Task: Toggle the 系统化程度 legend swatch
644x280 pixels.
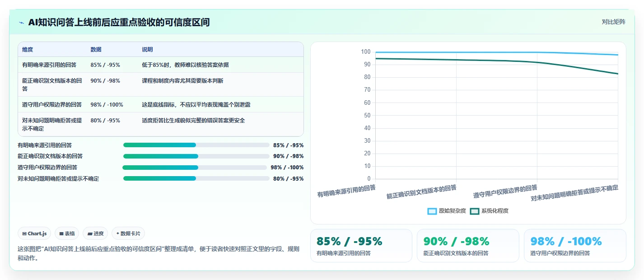Action: coord(475,211)
